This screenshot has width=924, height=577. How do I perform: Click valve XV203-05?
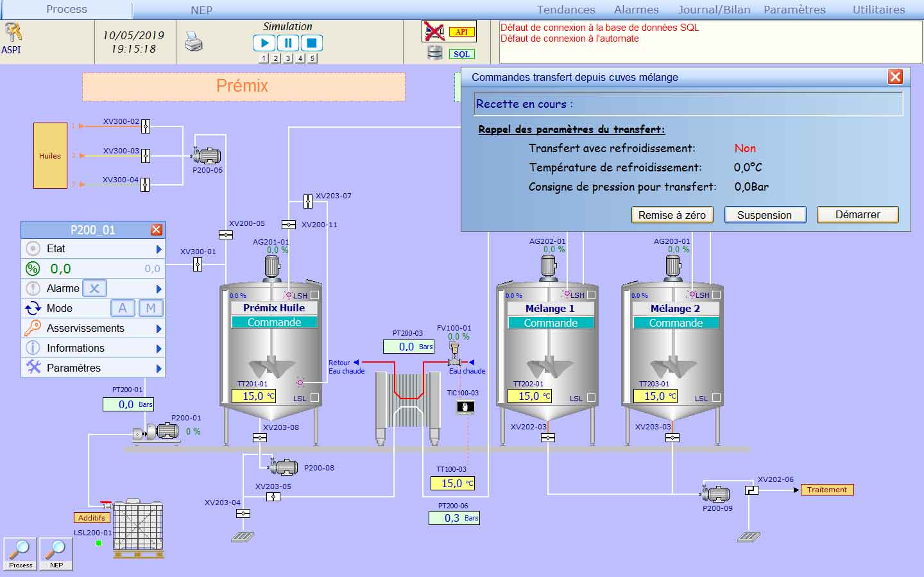[x=273, y=497]
